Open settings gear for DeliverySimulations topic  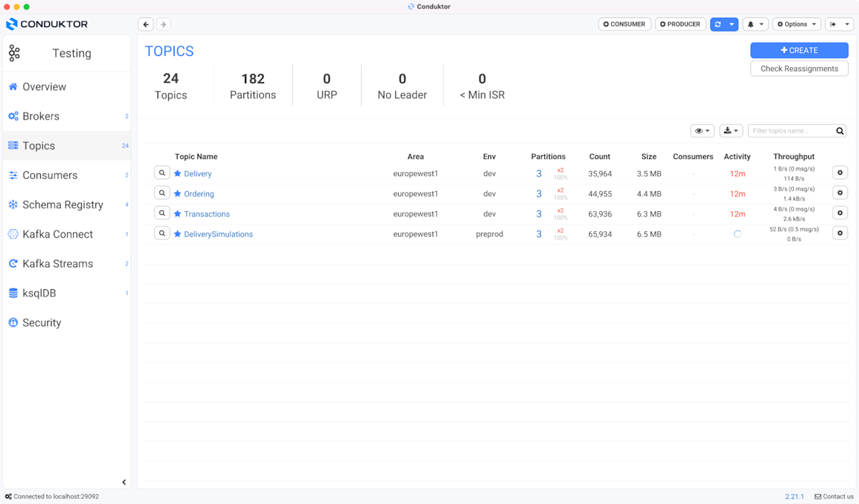(840, 233)
